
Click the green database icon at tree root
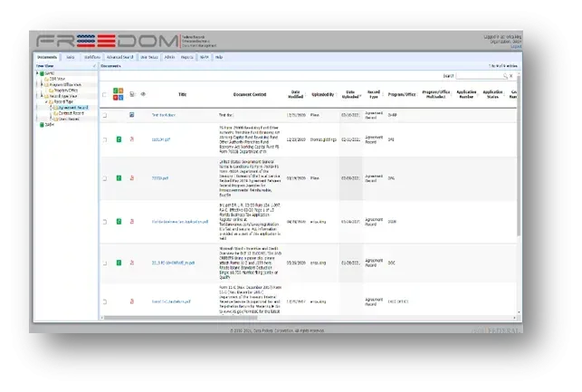42,73
